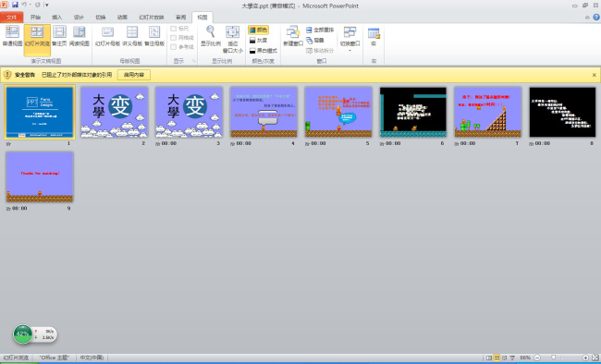Select slide 8 black slide with white text
Viewport: 601px width, 364px height.
tap(563, 112)
